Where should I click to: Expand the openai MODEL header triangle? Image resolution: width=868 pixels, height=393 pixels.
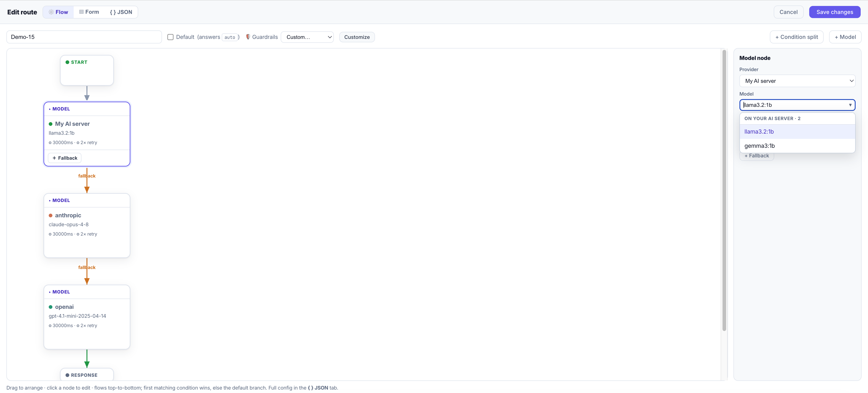tap(50, 292)
